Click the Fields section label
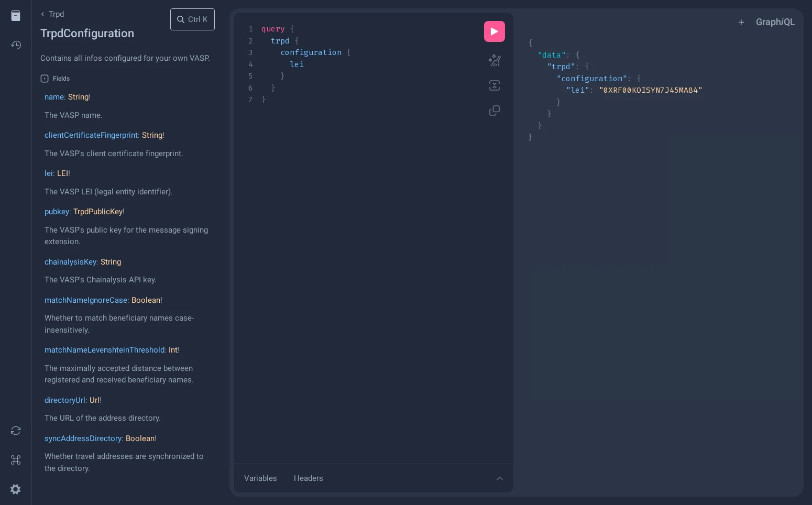This screenshot has width=812, height=505. 61,79
